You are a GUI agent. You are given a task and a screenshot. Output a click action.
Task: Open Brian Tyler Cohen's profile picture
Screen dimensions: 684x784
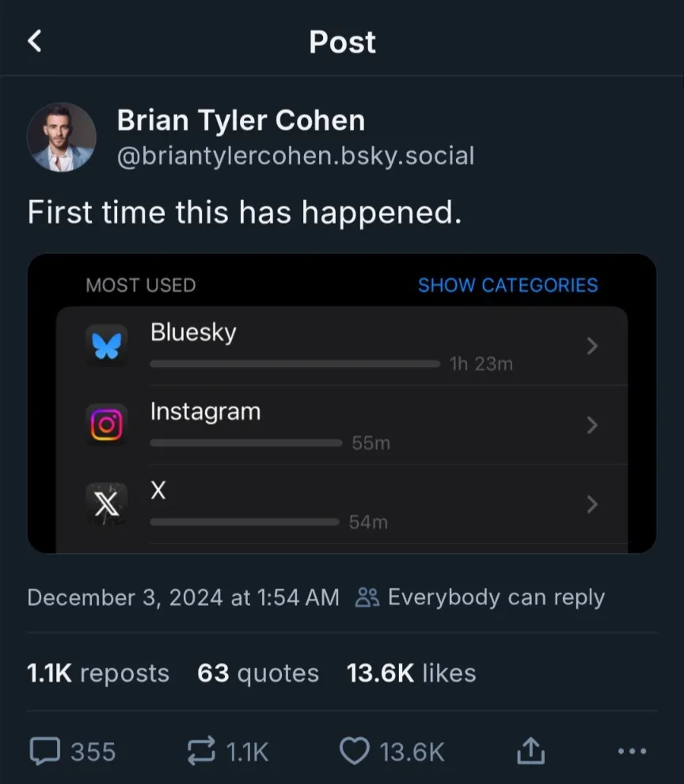pos(62,137)
